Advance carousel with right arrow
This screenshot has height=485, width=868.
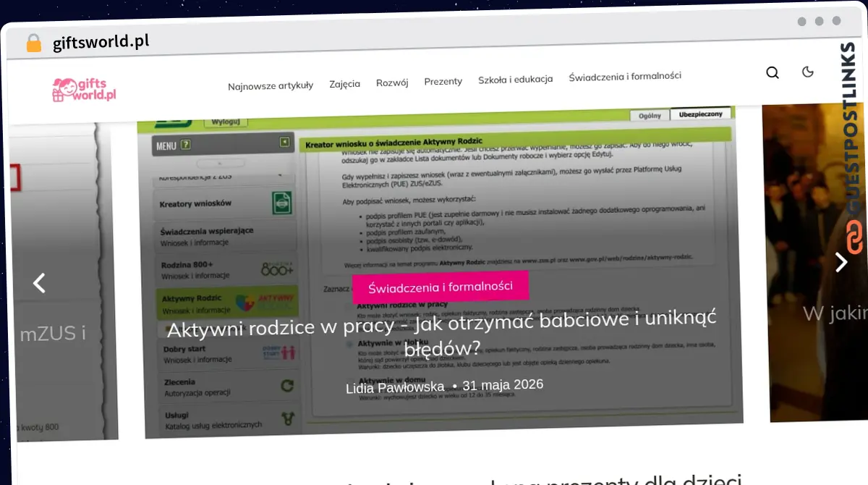[x=841, y=262]
